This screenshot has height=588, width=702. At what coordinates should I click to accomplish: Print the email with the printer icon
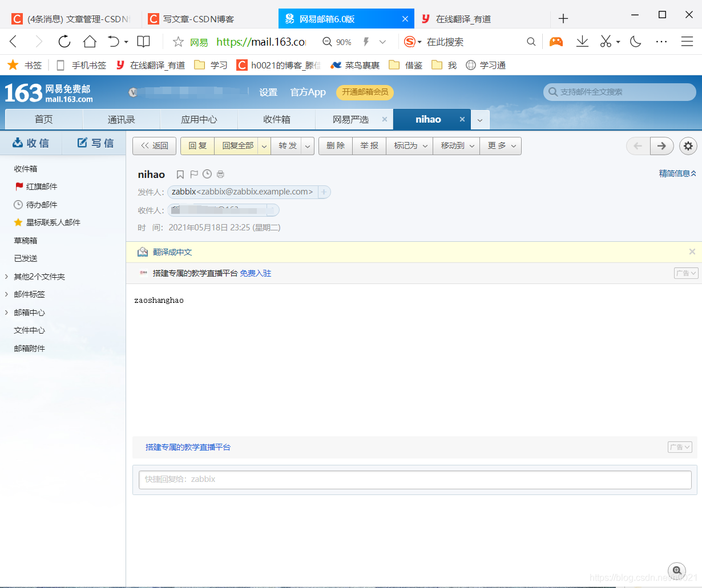(221, 175)
